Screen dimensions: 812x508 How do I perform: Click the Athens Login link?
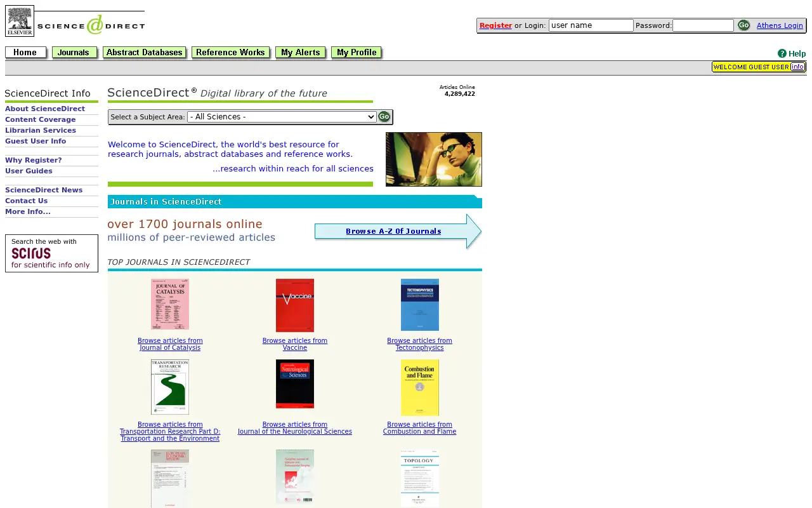tap(780, 25)
